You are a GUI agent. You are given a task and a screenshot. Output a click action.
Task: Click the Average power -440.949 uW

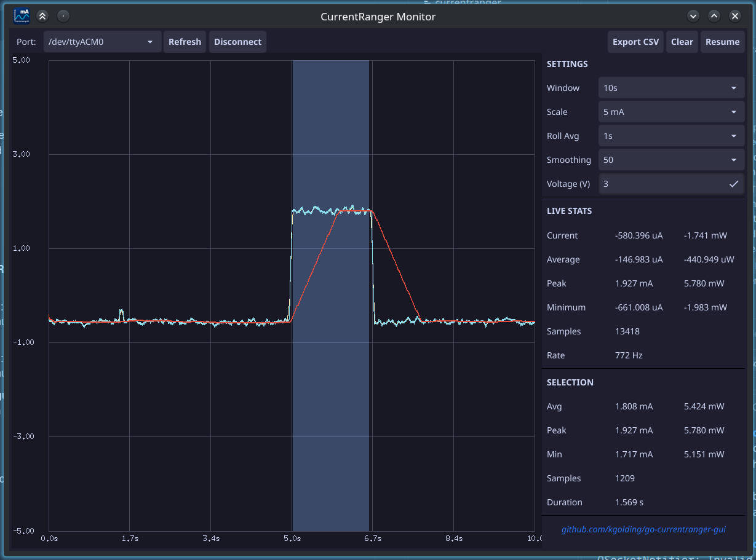point(709,259)
